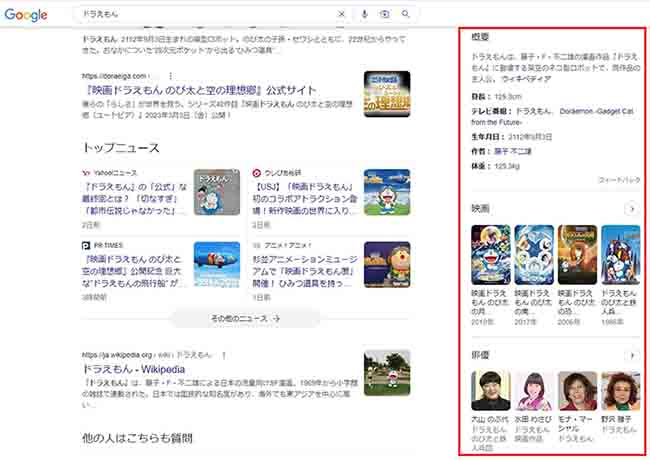This screenshot has width=650, height=460.
Task: Click the アニメ!アニメ! publisher icon
Action: (257, 246)
